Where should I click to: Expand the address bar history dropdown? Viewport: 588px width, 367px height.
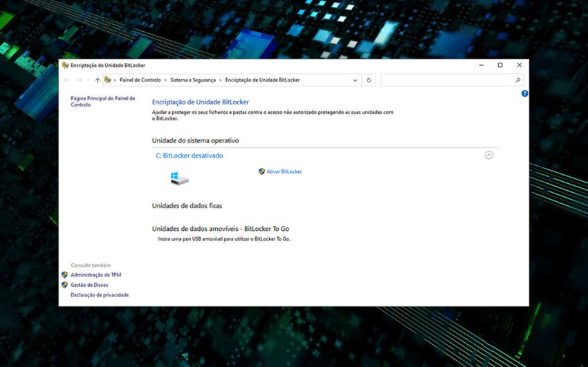point(355,80)
